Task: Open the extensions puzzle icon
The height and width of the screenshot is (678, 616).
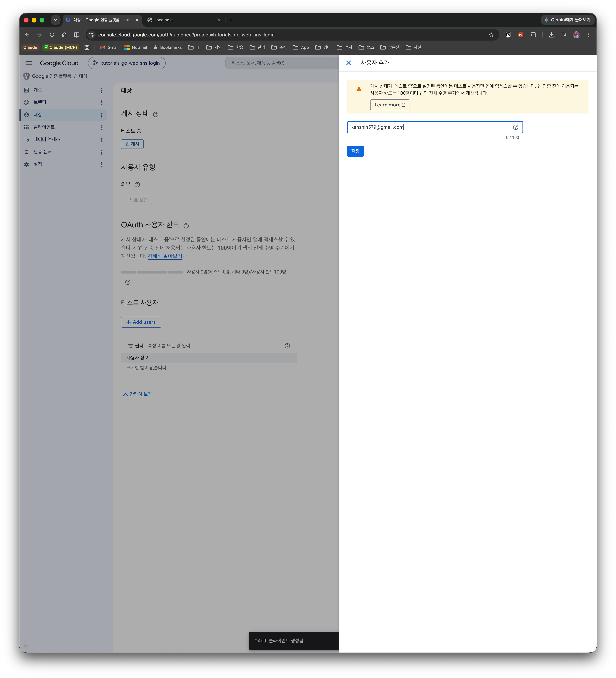Action: click(533, 35)
